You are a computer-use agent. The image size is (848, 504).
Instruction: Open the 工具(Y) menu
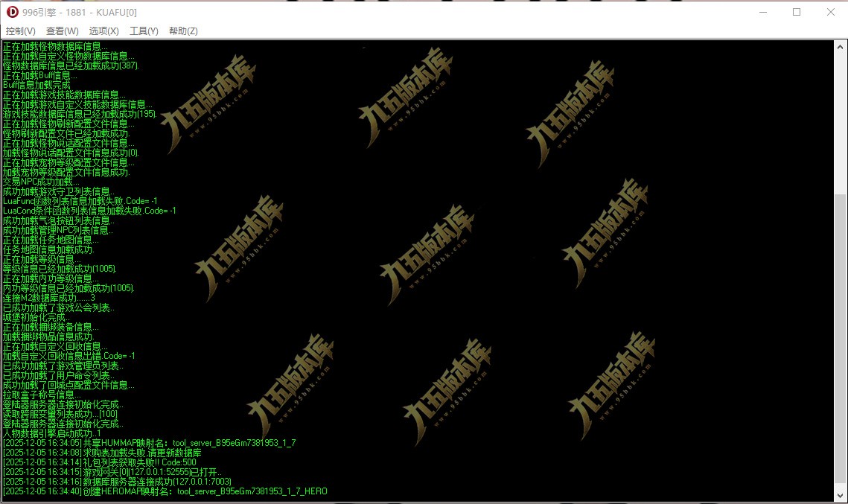144,31
